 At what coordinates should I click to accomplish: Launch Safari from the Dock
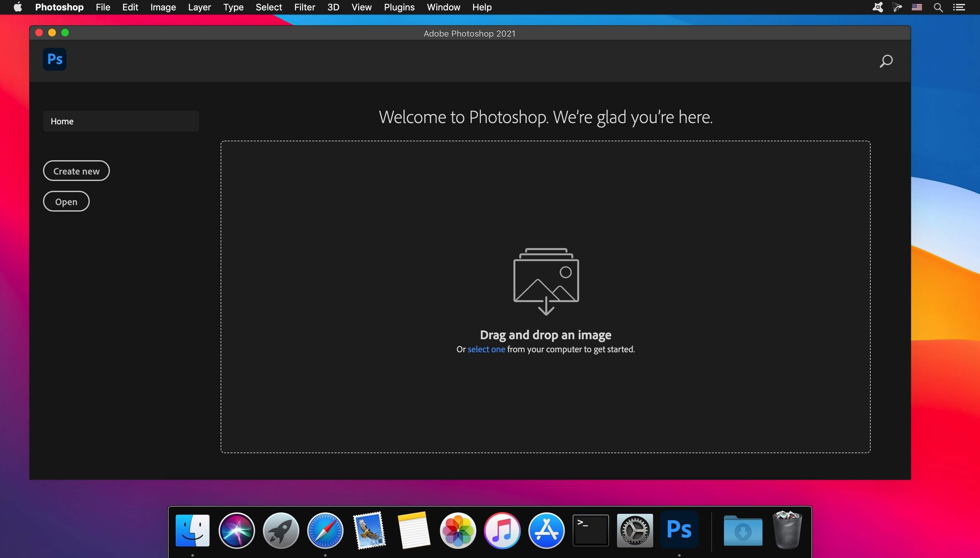point(325,530)
